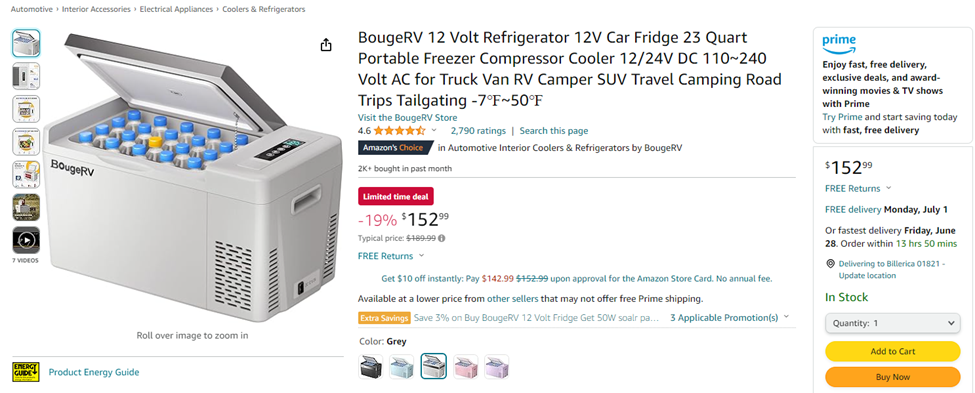Click the Prime logo

point(839,44)
